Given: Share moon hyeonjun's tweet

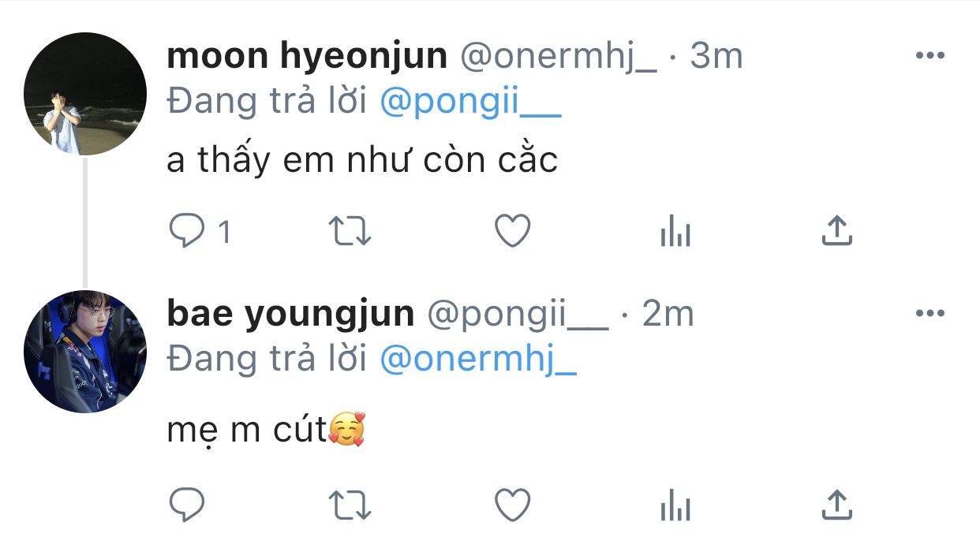Looking at the screenshot, I should pos(836,231).
